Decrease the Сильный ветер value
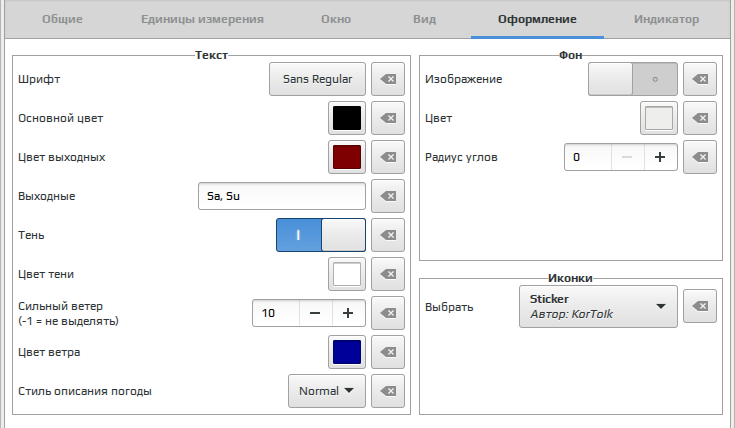Image resolution: width=735 pixels, height=428 pixels. point(315,313)
